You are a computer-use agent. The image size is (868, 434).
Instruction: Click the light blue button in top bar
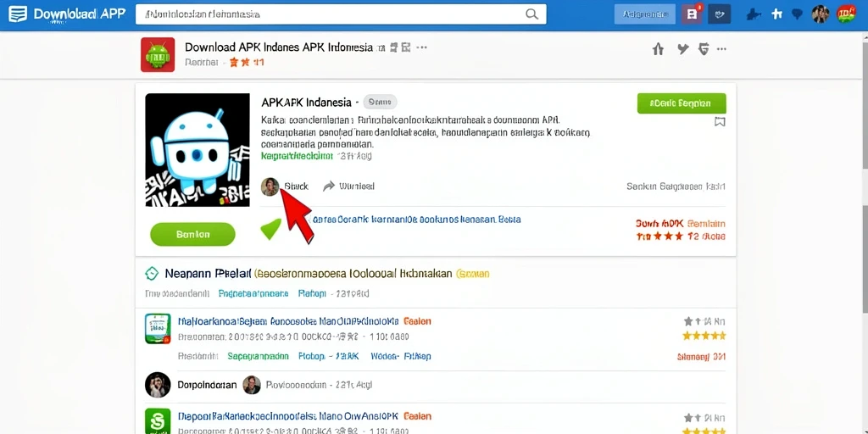[645, 14]
